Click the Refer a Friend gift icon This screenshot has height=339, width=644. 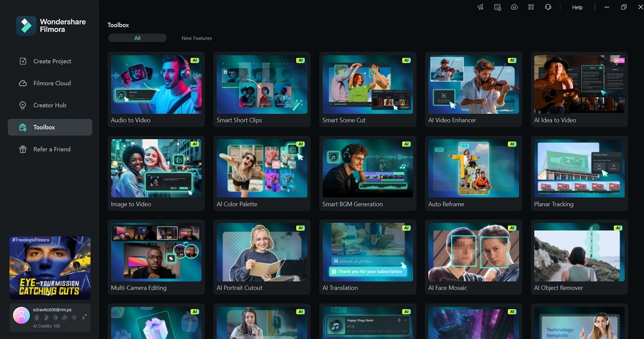click(x=23, y=149)
